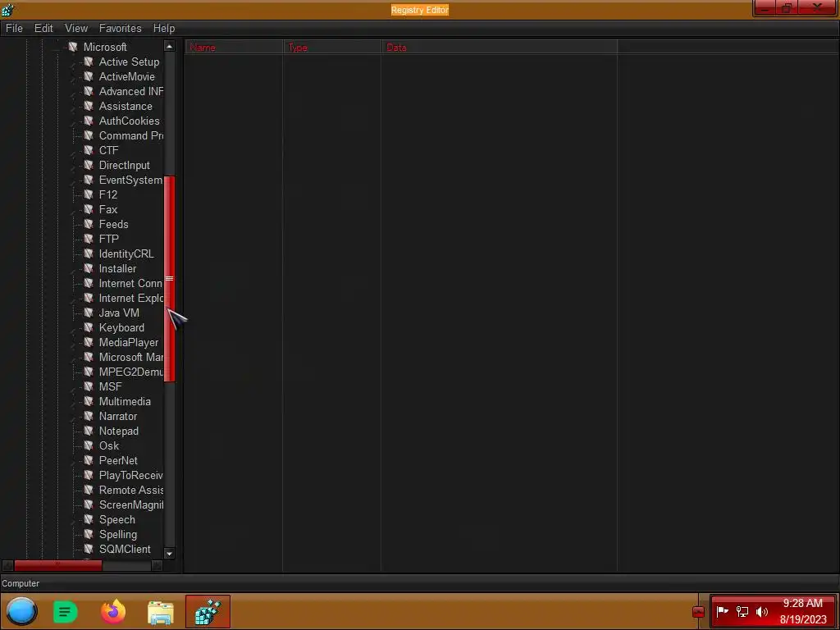Click the Type column header
Image resolution: width=840 pixels, height=630 pixels.
331,47
